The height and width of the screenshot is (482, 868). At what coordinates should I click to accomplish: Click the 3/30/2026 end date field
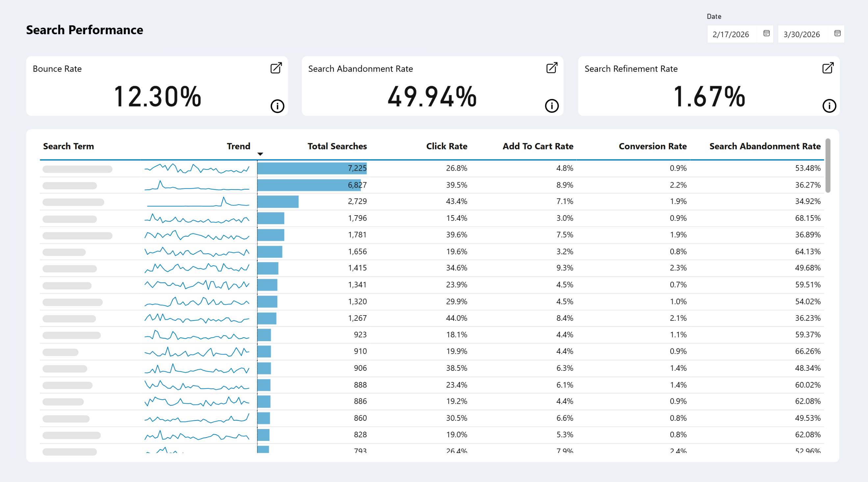coord(802,34)
